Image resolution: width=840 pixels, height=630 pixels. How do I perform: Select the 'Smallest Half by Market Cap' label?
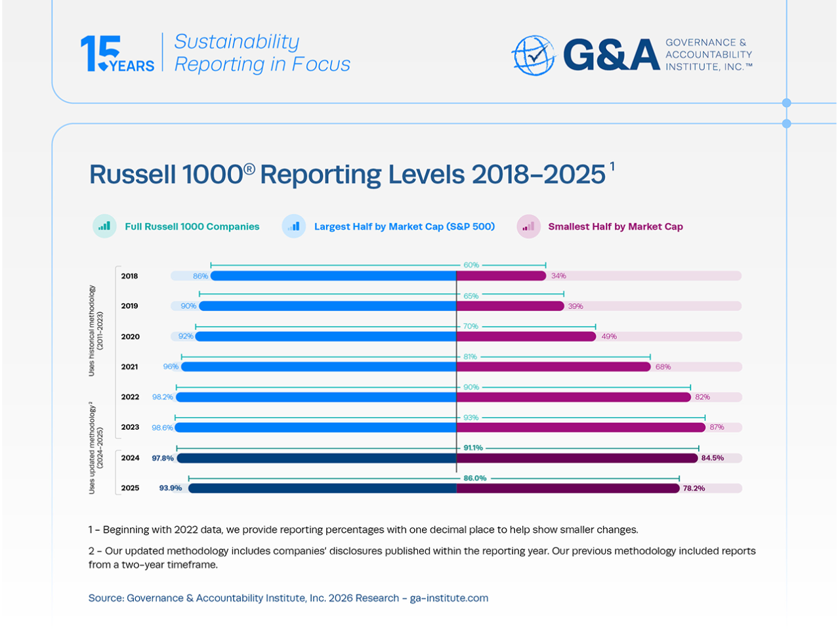pyautogui.click(x=616, y=226)
